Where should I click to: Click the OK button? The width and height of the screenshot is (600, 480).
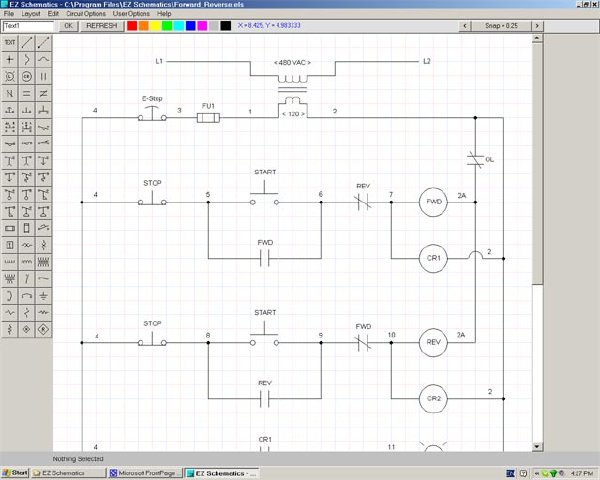pos(68,26)
